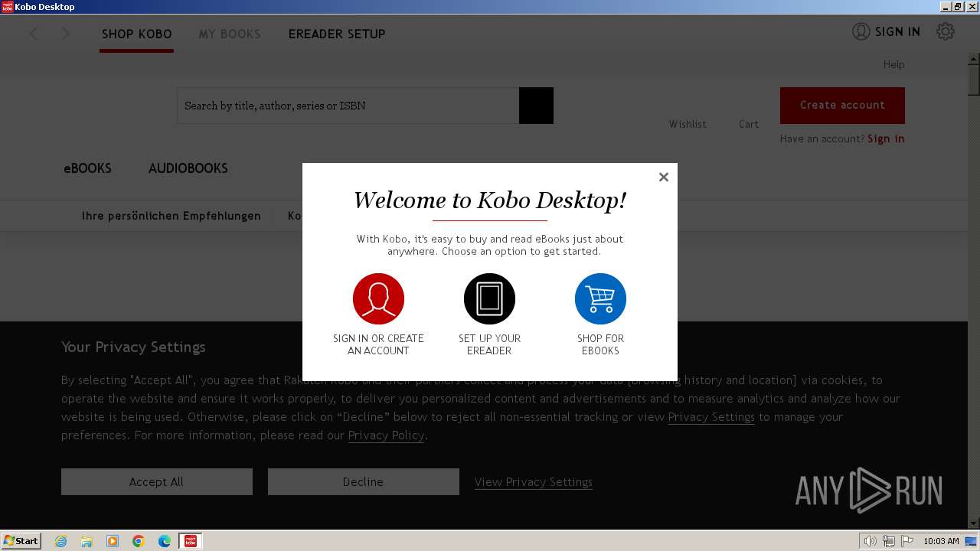Screen dimensions: 980x551
Task: Launch Google Chrome from the taskbar
Action: [139, 541]
